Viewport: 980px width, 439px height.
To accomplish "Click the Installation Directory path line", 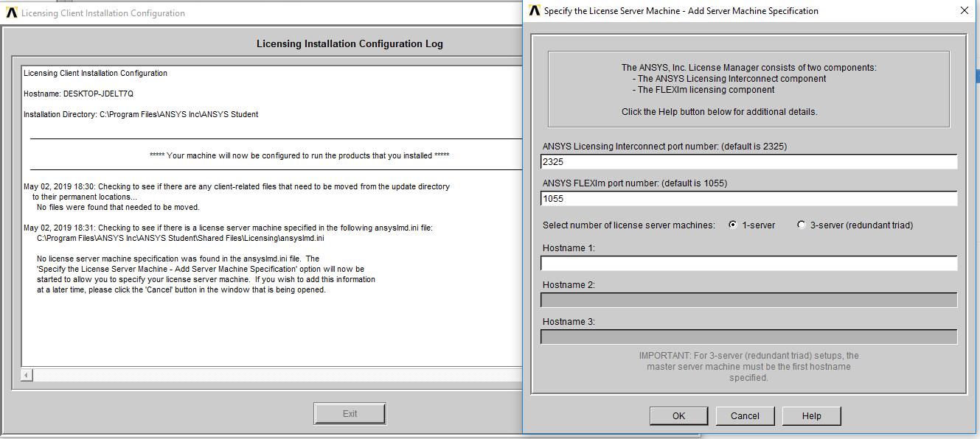I will 141,114.
